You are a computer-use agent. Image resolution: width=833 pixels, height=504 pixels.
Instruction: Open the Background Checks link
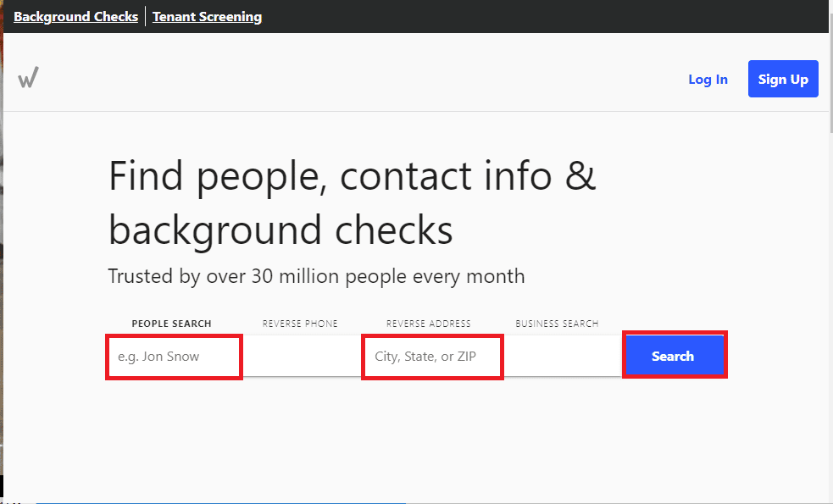pyautogui.click(x=76, y=16)
